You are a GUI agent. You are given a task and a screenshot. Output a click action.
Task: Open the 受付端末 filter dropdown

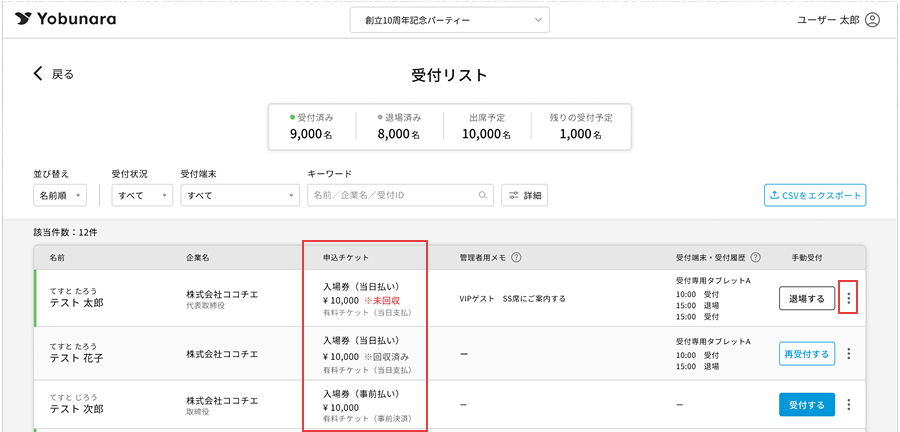point(238,195)
